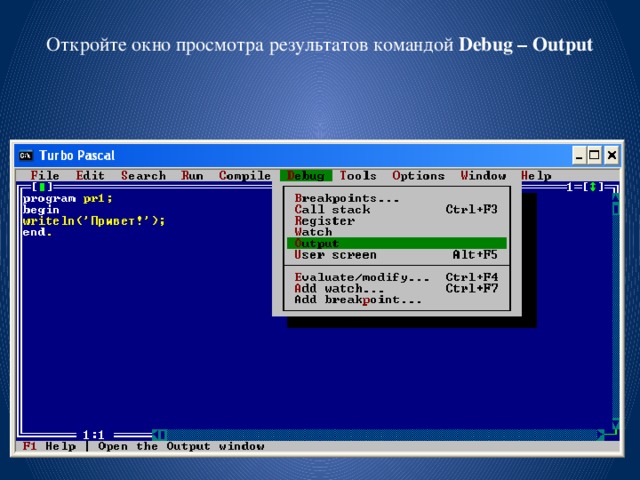Open the Edit menu
640x480 pixels.
click(x=90, y=176)
